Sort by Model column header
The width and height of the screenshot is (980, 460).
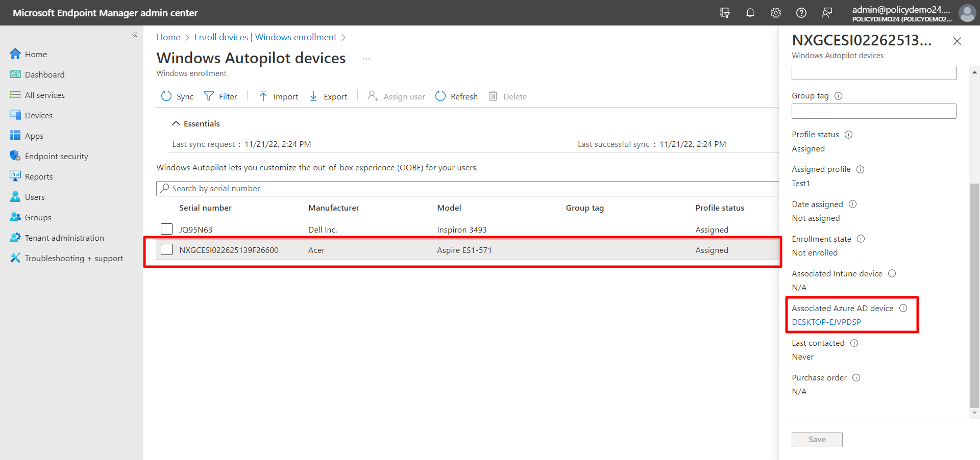coord(449,208)
